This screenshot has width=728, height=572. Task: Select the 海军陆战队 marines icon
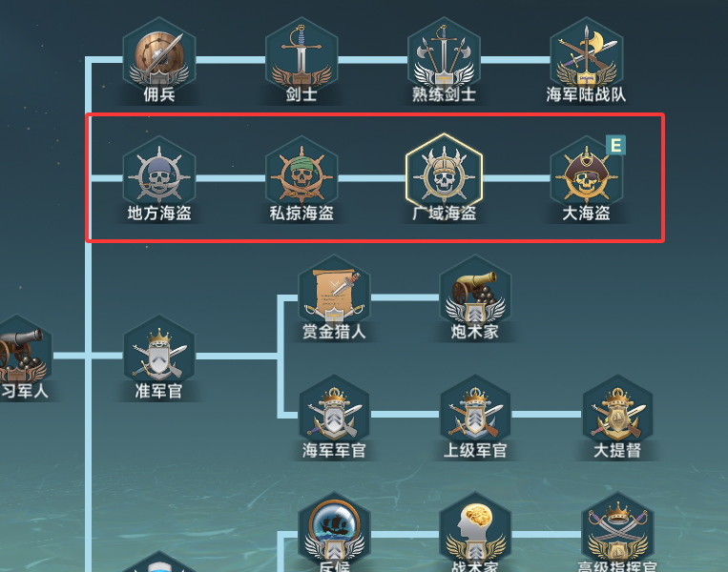pyautogui.click(x=587, y=59)
